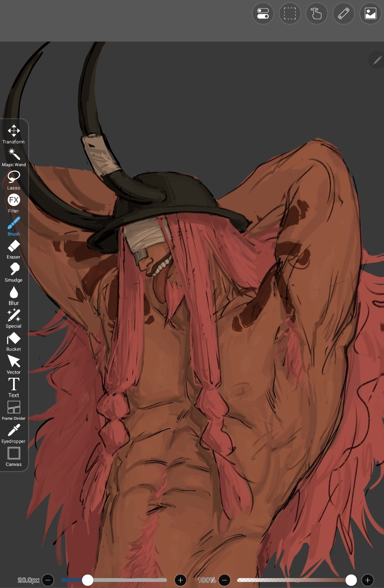The height and width of the screenshot is (588, 384).
Task: Select the Brush tool
Action: click(14, 226)
